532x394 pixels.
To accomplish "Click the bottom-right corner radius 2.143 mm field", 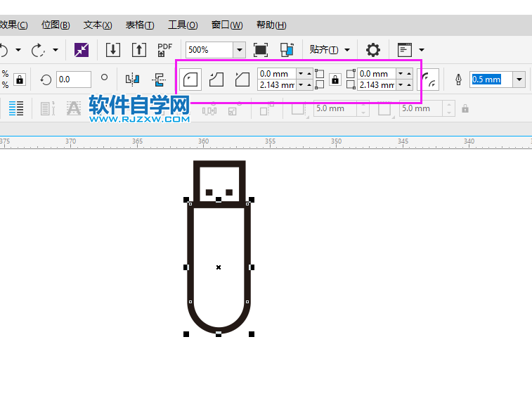I will (377, 85).
